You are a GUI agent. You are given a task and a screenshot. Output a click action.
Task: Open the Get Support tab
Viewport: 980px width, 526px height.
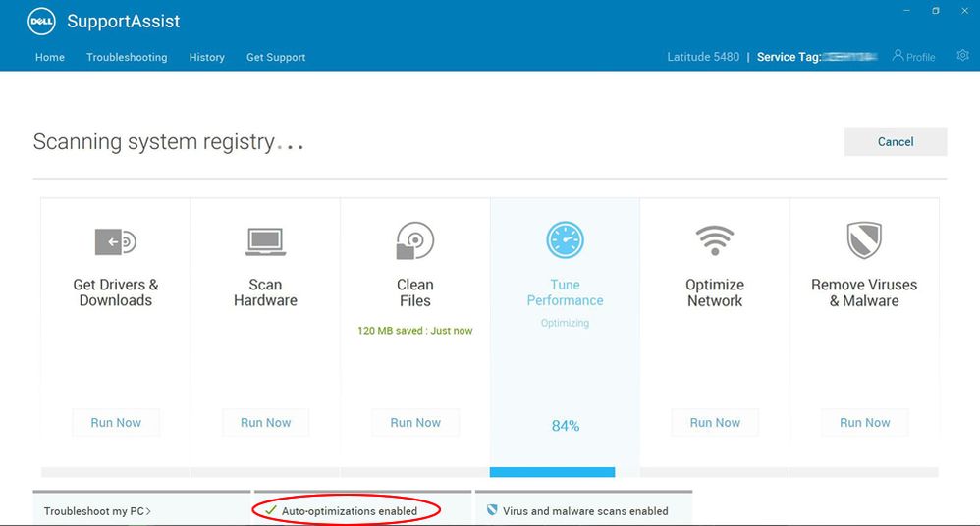pyautogui.click(x=276, y=57)
